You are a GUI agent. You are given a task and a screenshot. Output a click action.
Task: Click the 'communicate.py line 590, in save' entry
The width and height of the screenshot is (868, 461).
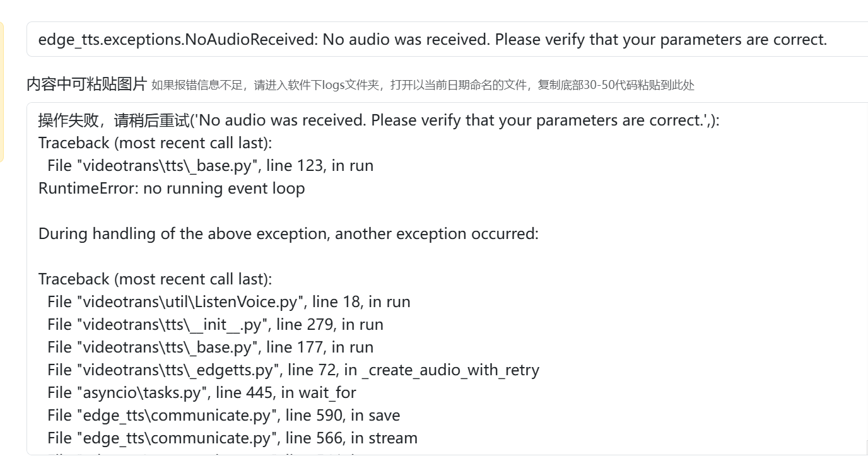click(223, 416)
